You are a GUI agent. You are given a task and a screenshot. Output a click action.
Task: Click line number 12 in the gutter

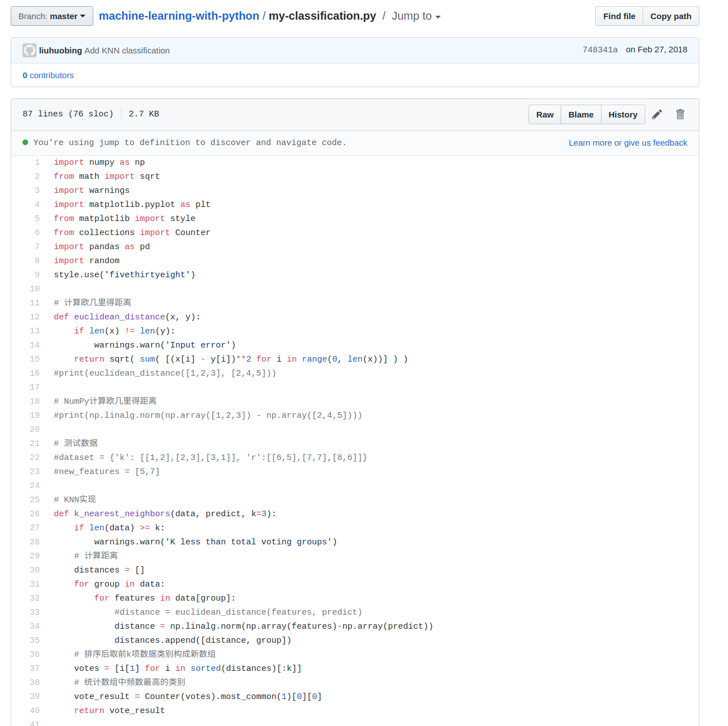(x=35, y=317)
